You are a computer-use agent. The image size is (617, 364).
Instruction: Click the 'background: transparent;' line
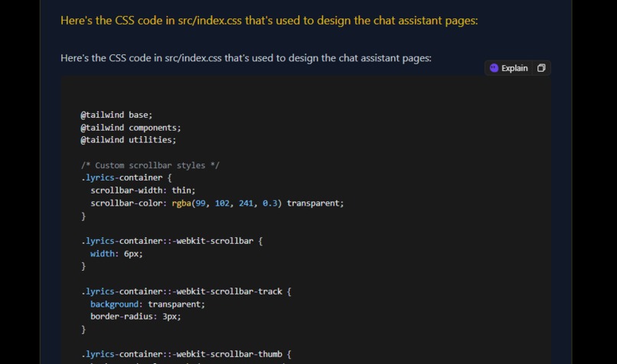tap(148, 304)
